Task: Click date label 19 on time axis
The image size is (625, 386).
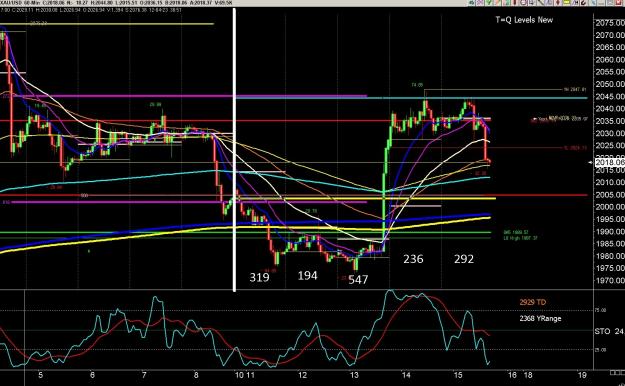Action: click(x=582, y=375)
